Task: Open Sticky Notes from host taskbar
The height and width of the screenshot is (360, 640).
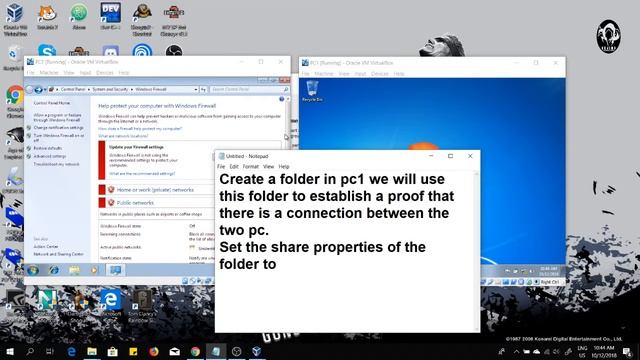Action: (133, 351)
